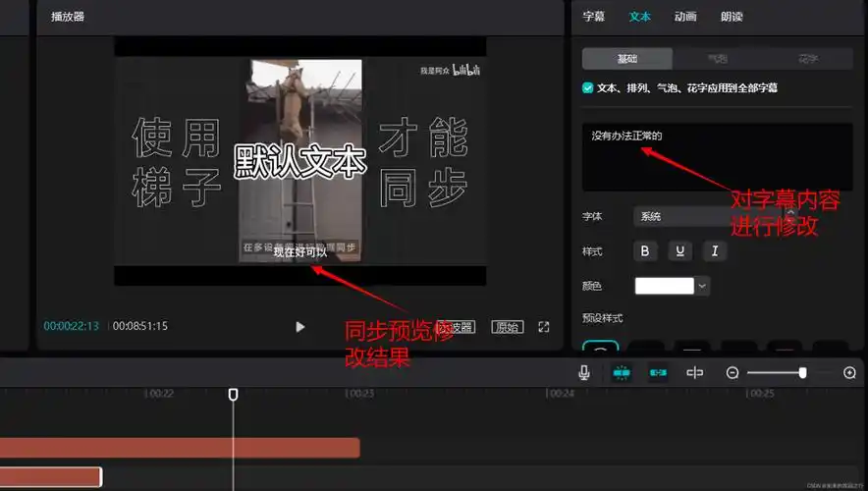Play the video in the player

point(299,327)
